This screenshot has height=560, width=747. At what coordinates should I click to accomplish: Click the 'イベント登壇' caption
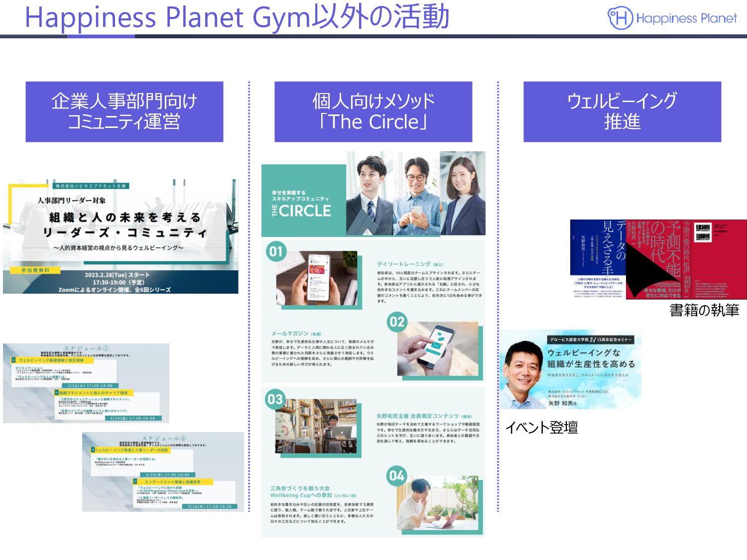pos(541,428)
